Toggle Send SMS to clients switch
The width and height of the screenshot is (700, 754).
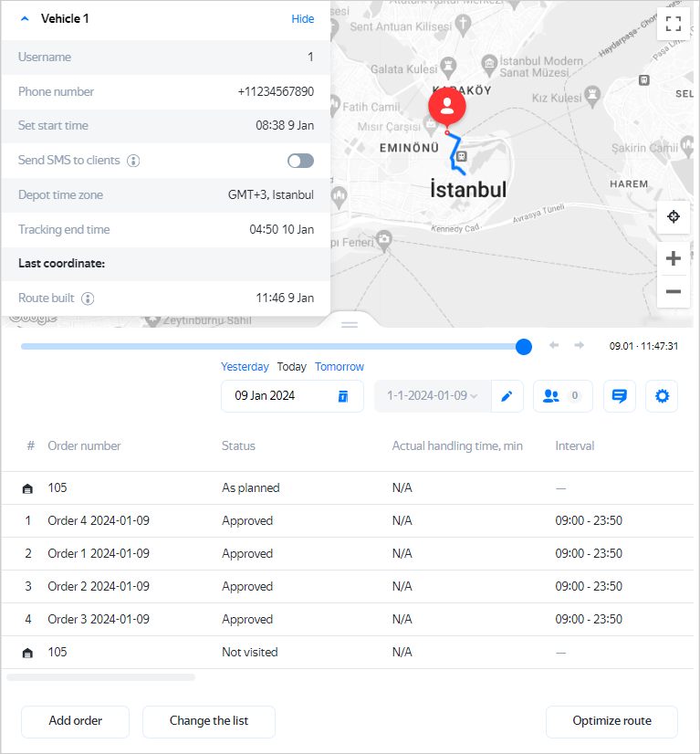pos(300,161)
